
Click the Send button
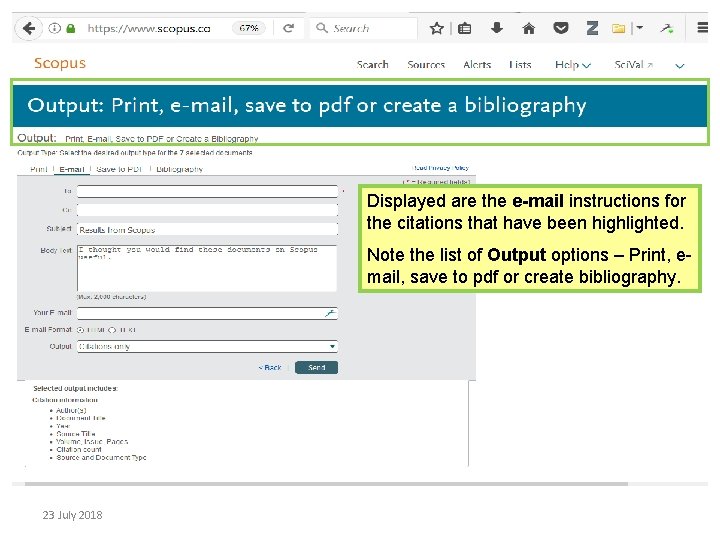point(316,367)
